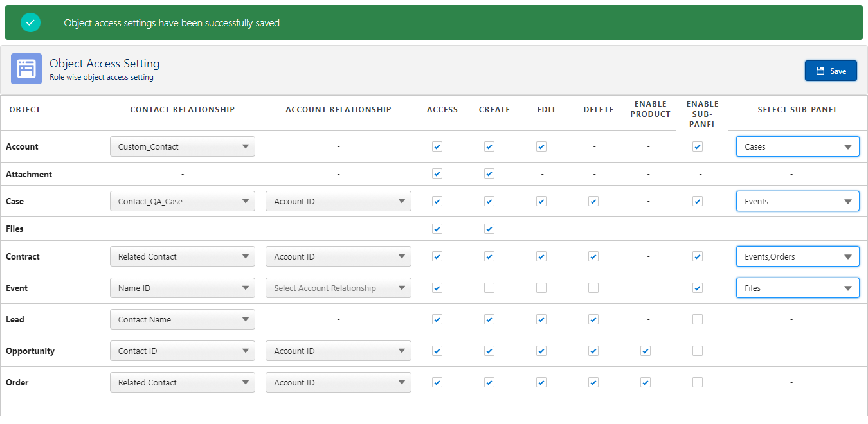
Task: Open Account contact relationship dropdown Custom_Contact
Action: (183, 146)
